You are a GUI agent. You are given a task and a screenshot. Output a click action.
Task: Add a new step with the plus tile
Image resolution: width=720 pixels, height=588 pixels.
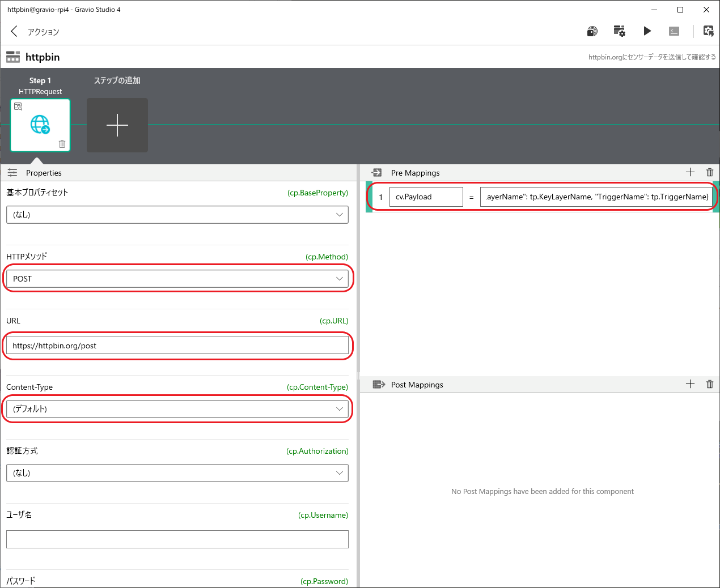(x=117, y=125)
